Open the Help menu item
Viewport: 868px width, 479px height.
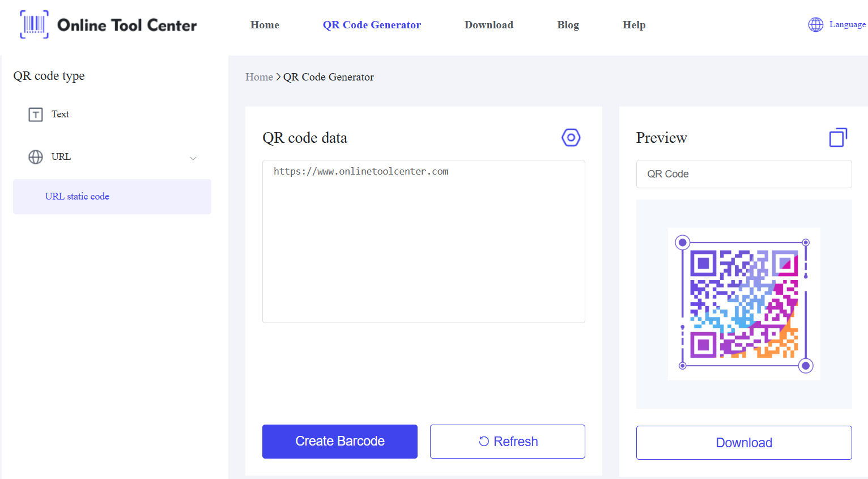(x=634, y=25)
